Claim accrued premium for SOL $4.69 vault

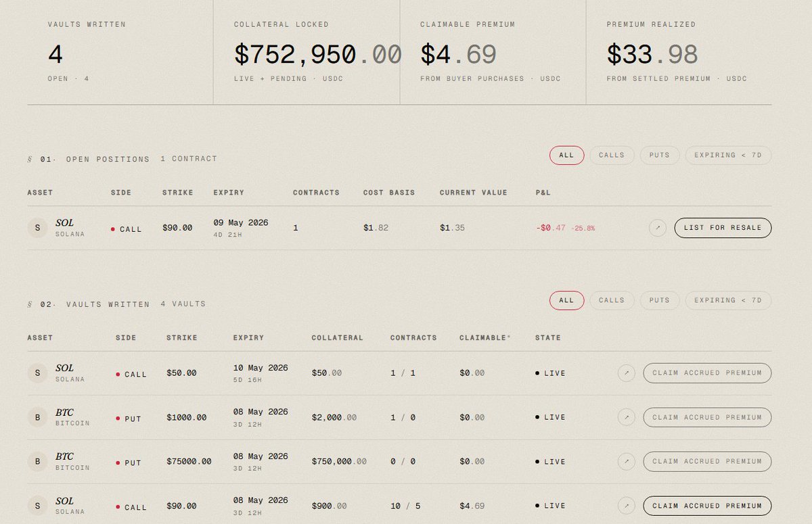point(707,506)
